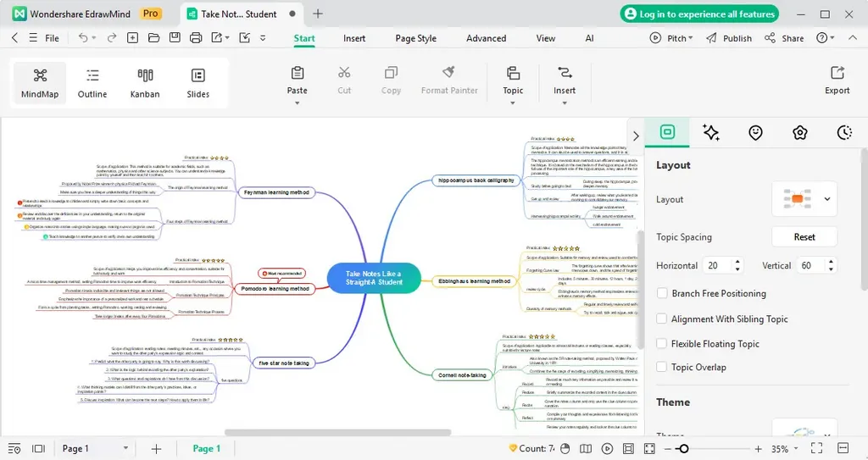
Task: Redo the last action
Action: tap(111, 37)
